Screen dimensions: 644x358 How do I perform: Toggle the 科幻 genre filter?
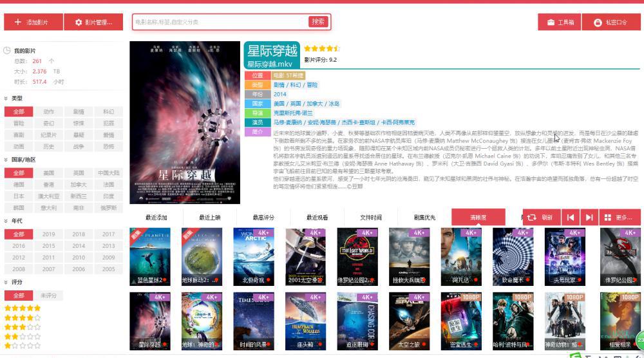tap(108, 111)
